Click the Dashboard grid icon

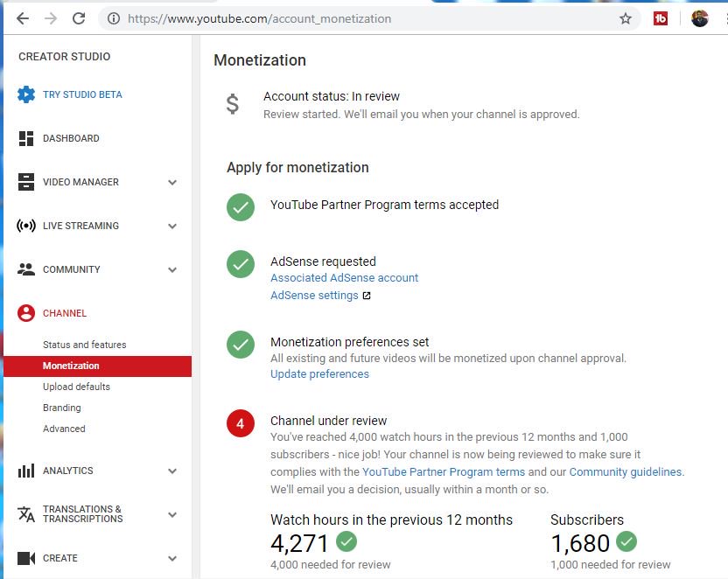(x=26, y=138)
